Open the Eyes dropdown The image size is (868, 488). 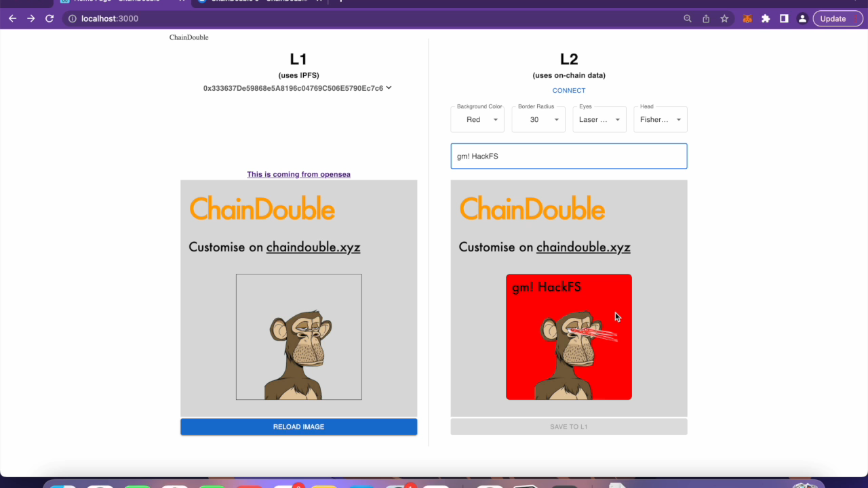(599, 120)
